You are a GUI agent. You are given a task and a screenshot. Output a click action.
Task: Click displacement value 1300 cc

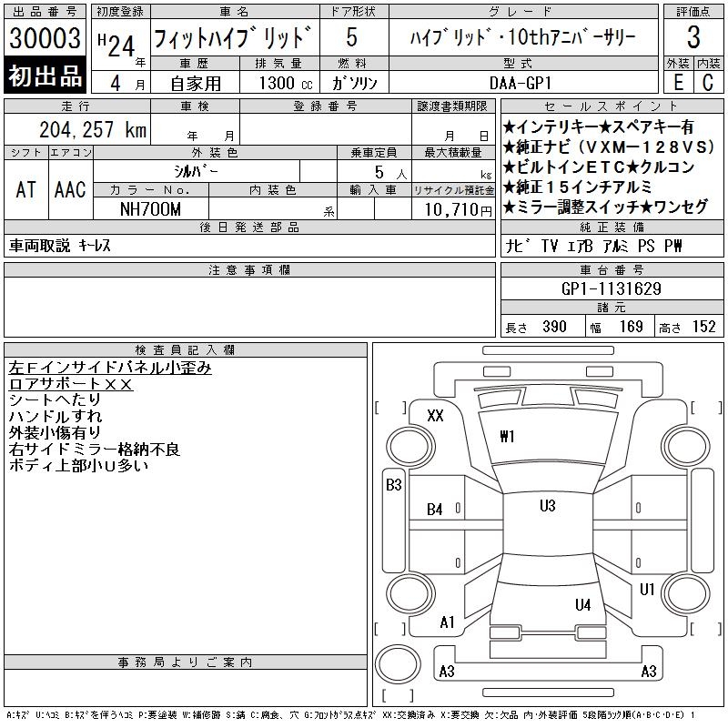coord(286,83)
